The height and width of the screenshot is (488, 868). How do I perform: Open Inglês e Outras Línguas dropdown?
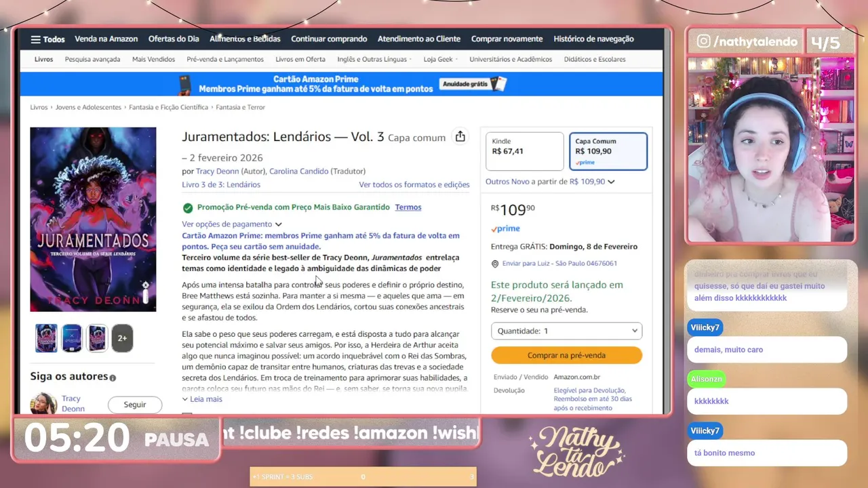pyautogui.click(x=374, y=60)
